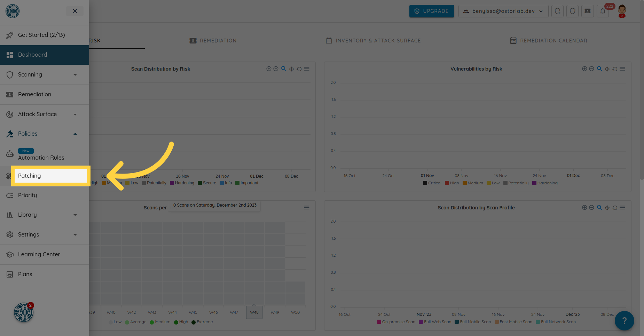Open the help question mark button

624,321
